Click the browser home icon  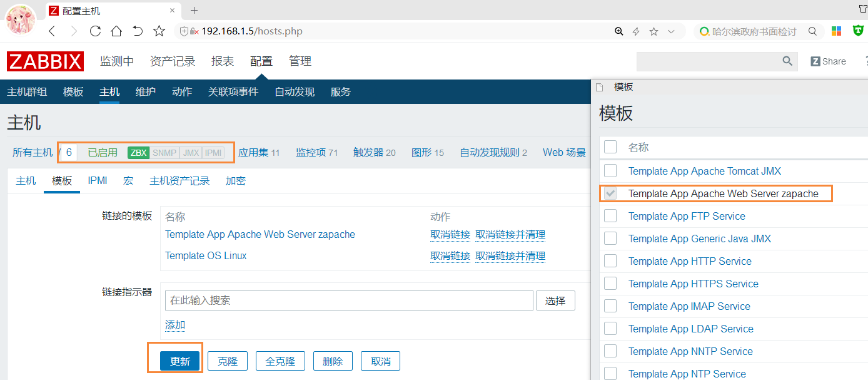click(x=116, y=31)
